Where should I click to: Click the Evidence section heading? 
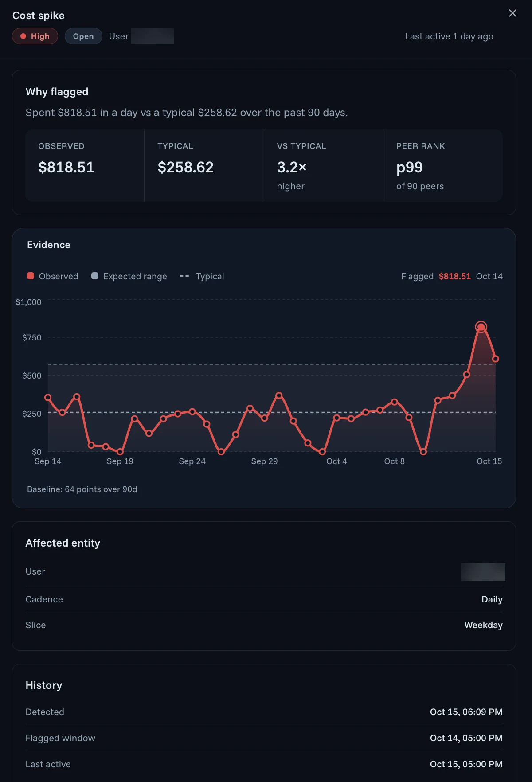point(49,245)
